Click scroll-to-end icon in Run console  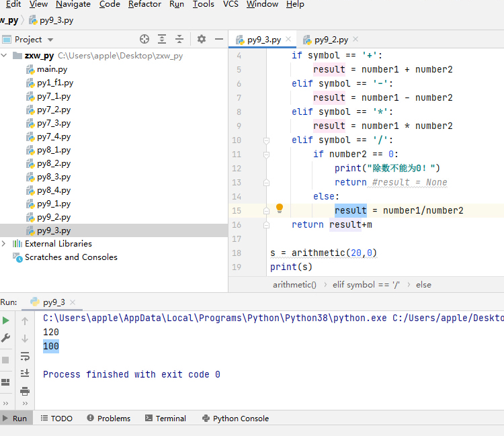coord(25,374)
